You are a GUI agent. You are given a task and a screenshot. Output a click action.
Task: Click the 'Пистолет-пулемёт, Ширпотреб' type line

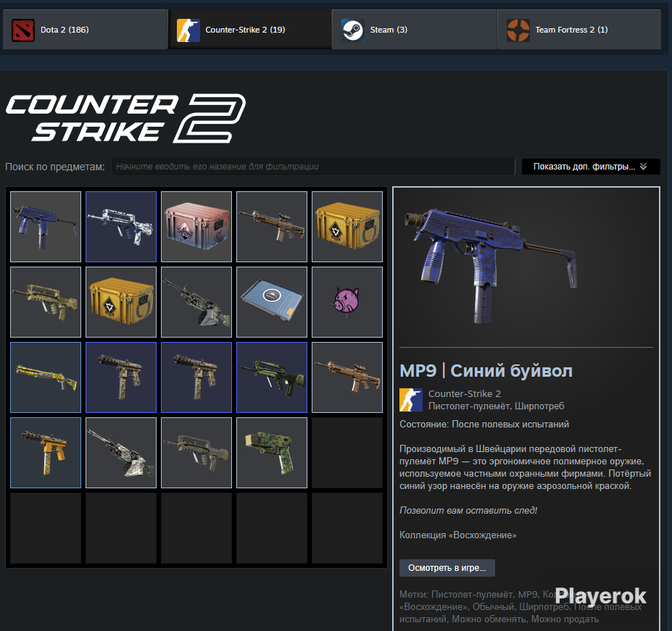point(497,406)
